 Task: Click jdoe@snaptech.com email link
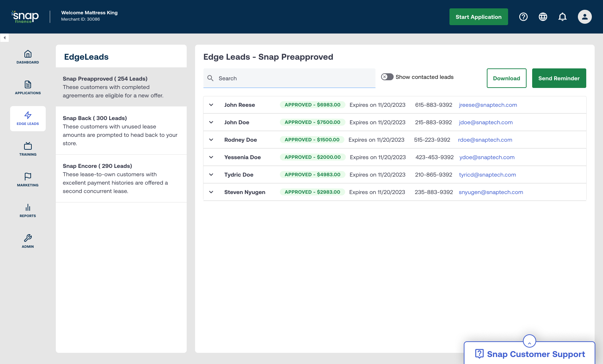click(486, 122)
